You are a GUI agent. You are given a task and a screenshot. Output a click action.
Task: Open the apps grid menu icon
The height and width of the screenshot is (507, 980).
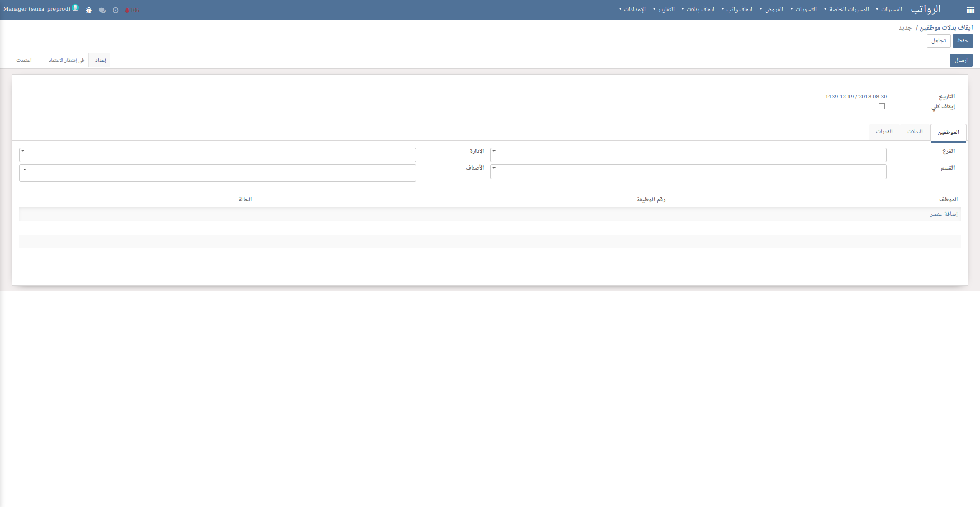pyautogui.click(x=970, y=10)
